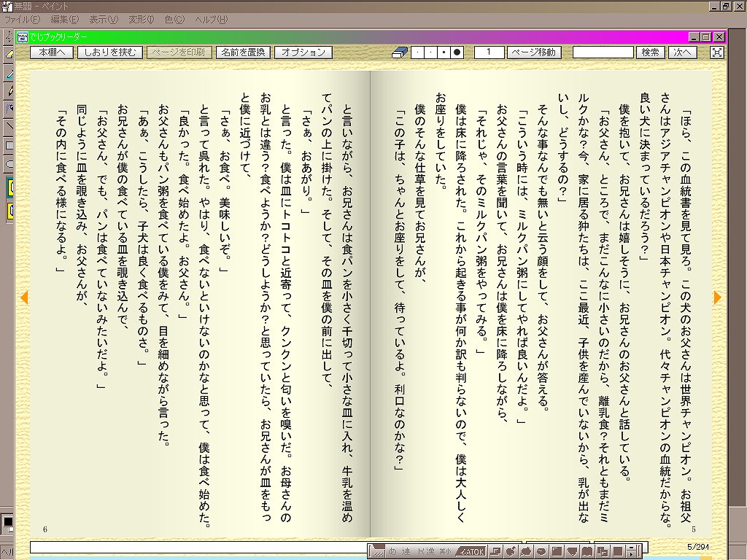Select the Rectangle tool in Paint's toolbox

9,145
